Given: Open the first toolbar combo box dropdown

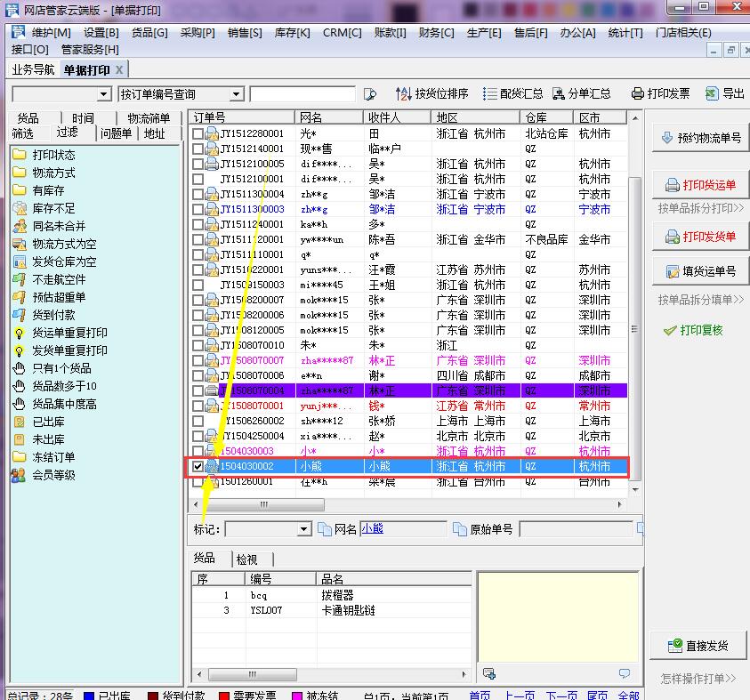Looking at the screenshot, I should [104, 94].
